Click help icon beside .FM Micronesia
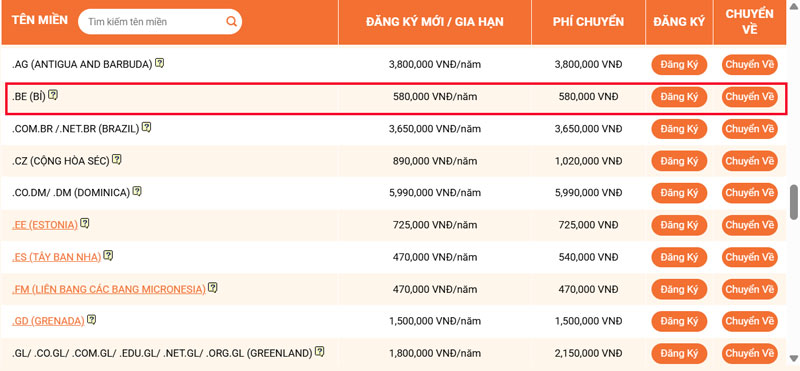Image resolution: width=800 pixels, height=371 pixels. [x=213, y=288]
